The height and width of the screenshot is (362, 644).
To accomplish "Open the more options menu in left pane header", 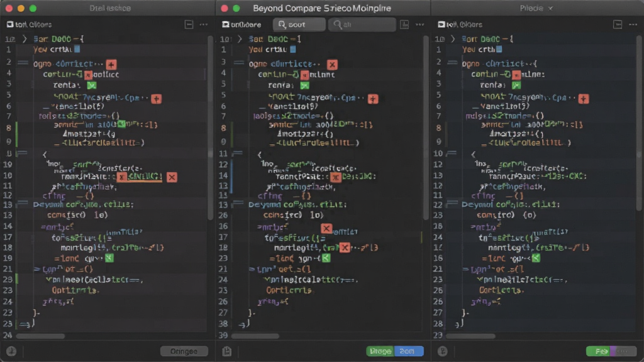I will point(204,25).
